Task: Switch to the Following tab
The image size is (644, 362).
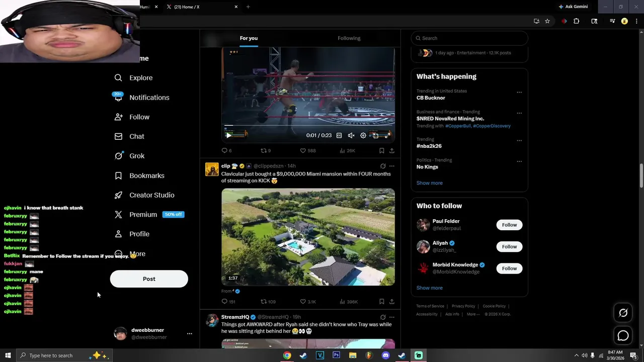Action: [349, 38]
